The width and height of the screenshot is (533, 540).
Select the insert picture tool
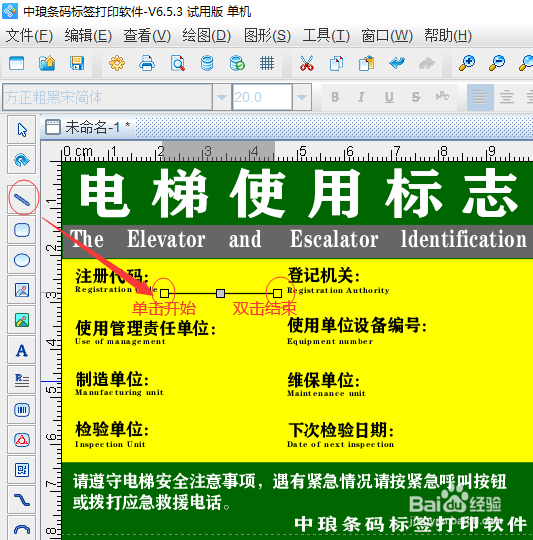[22, 290]
